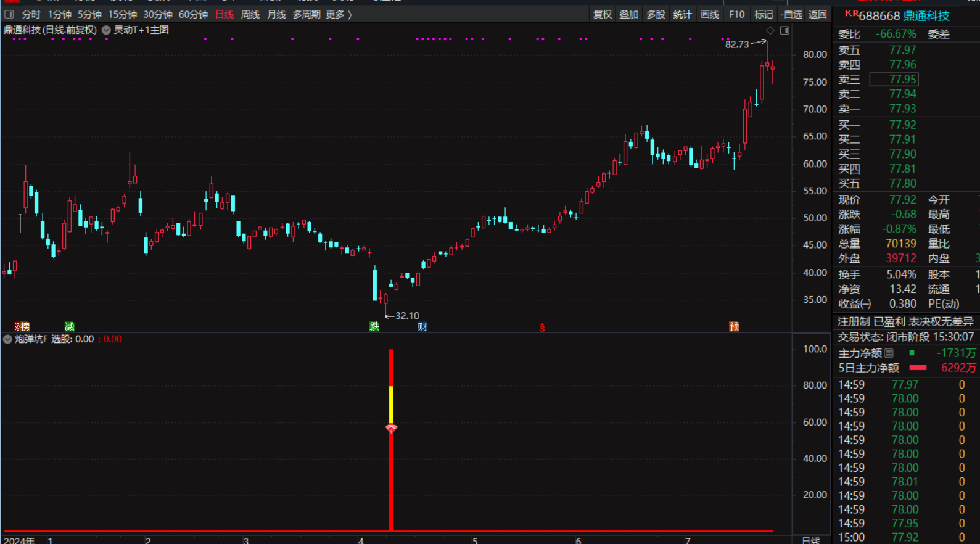Click the left sidebar panel toggle icon
The height and width of the screenshot is (544, 980).
(x=9, y=14)
